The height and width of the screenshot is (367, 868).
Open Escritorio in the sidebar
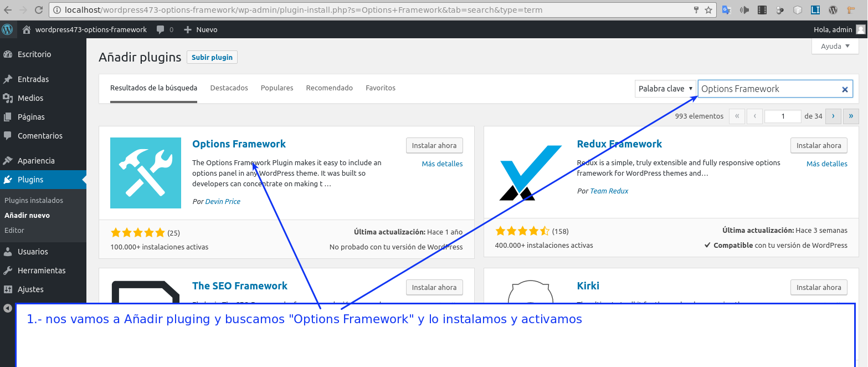click(x=34, y=54)
